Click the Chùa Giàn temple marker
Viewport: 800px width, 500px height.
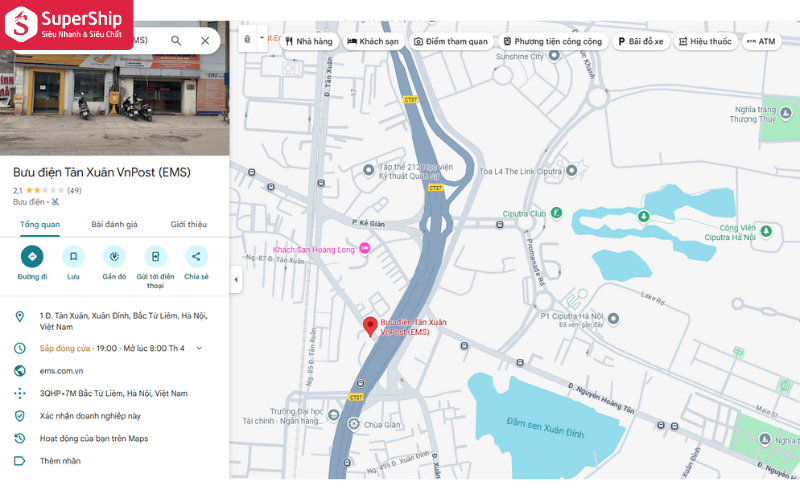(354, 424)
